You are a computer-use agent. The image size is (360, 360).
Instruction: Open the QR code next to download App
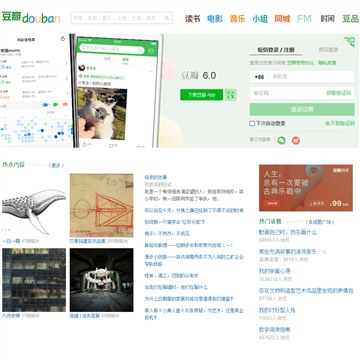point(231,95)
